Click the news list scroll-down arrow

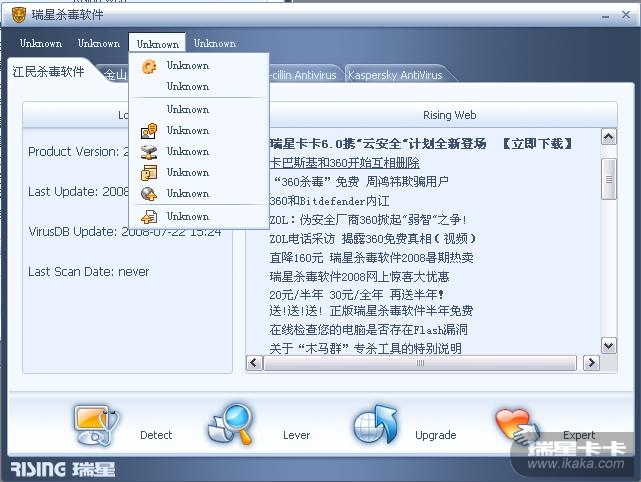(x=609, y=346)
